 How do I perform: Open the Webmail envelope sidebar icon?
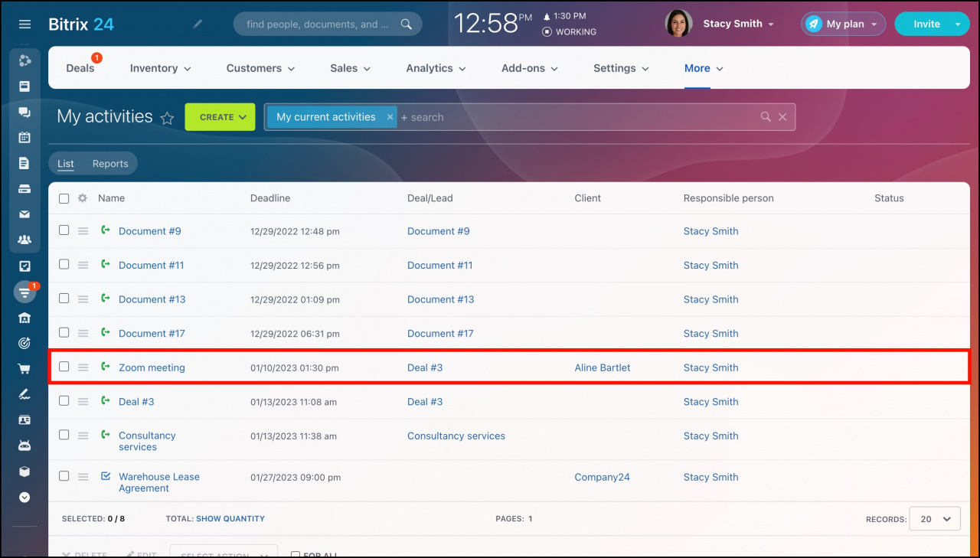[x=24, y=214]
